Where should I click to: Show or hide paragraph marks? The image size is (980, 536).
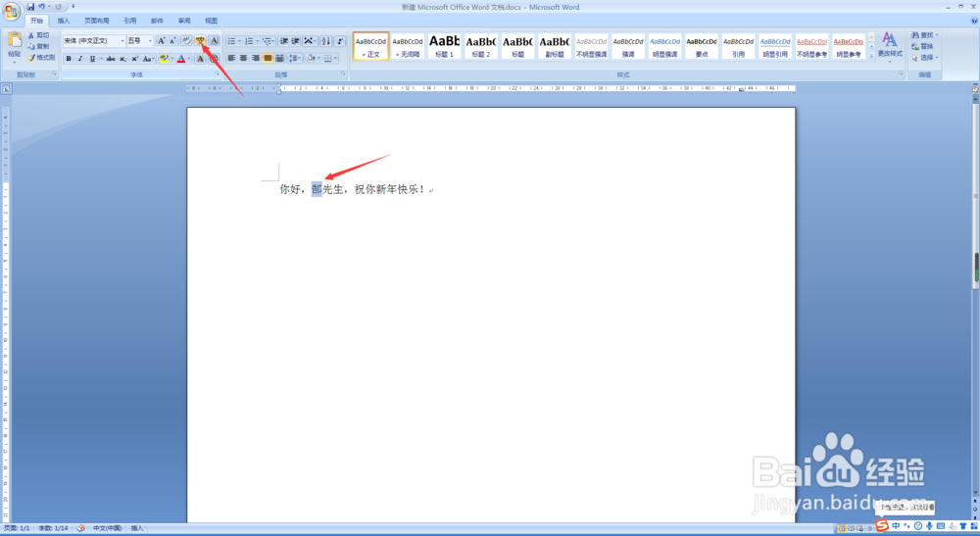(340, 40)
